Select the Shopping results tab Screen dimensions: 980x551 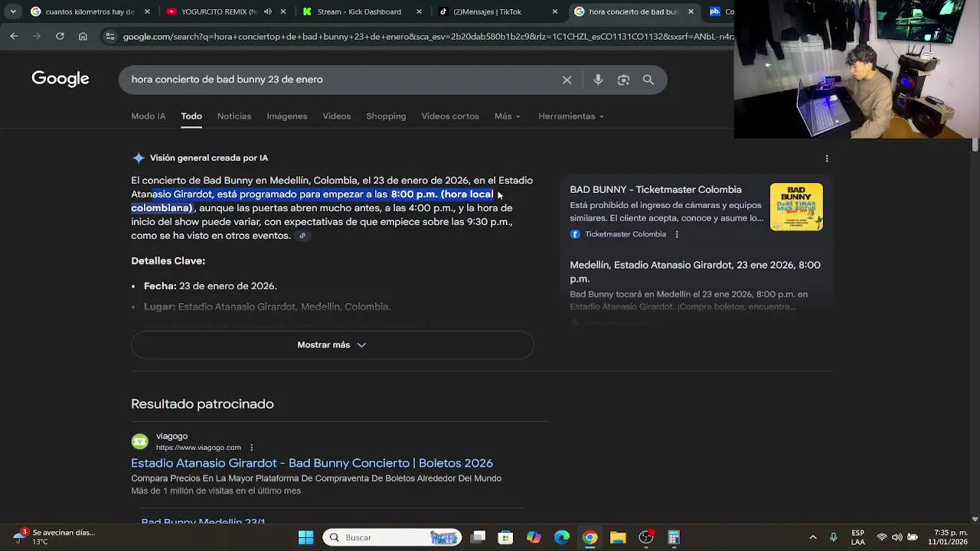point(386,116)
